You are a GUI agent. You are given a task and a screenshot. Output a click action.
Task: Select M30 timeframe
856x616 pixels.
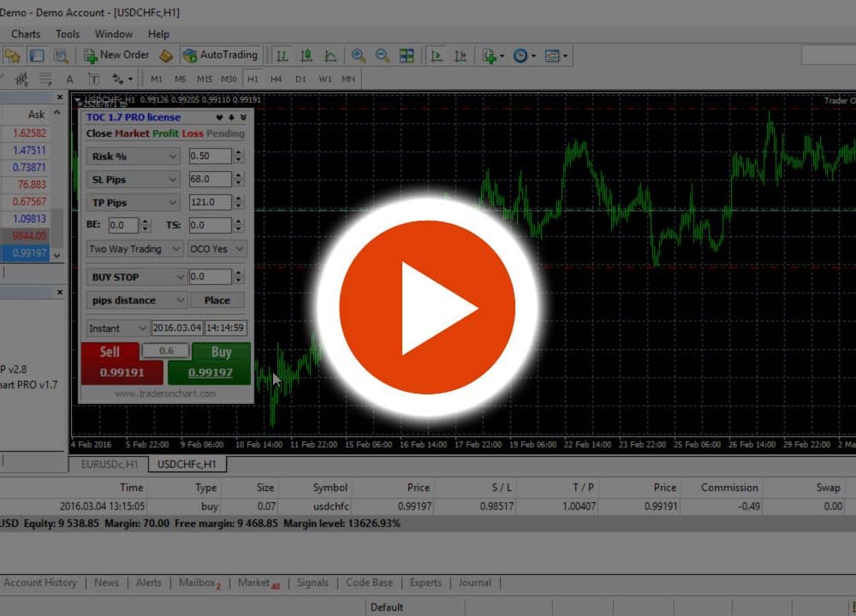pyautogui.click(x=229, y=79)
